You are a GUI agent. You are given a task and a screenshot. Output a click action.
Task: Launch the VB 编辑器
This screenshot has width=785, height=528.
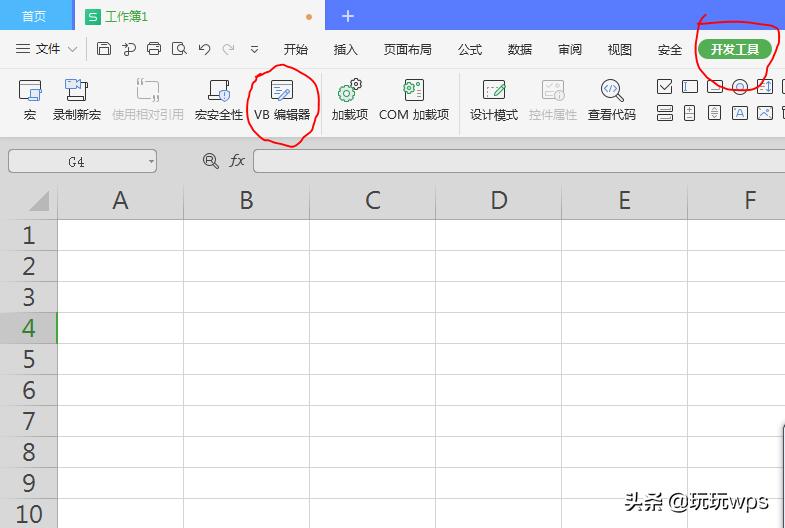282,99
